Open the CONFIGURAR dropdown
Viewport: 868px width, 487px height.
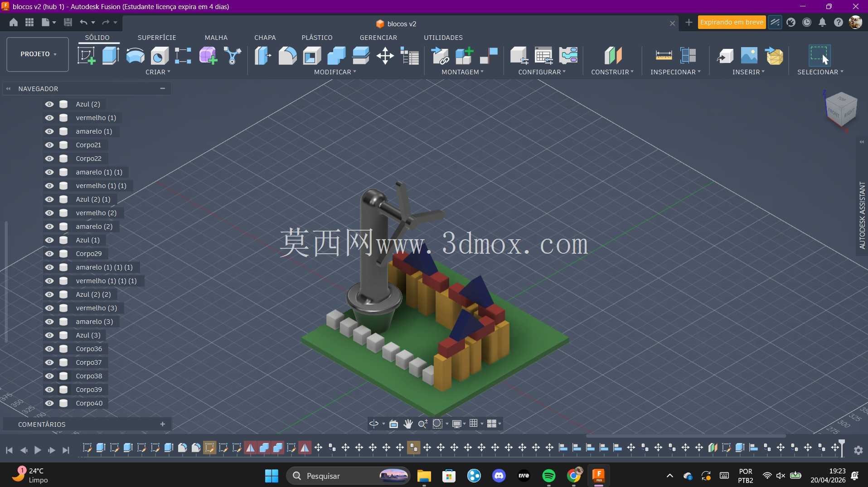click(x=542, y=72)
